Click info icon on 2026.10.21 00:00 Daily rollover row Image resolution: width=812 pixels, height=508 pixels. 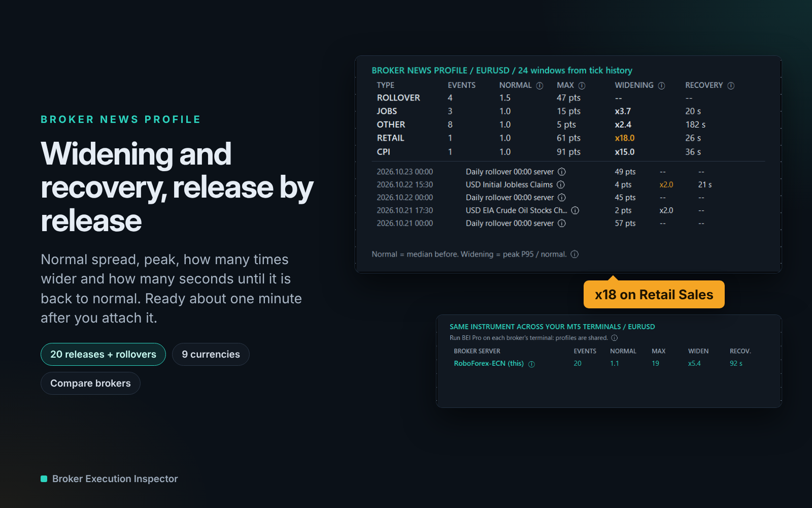[x=562, y=224]
